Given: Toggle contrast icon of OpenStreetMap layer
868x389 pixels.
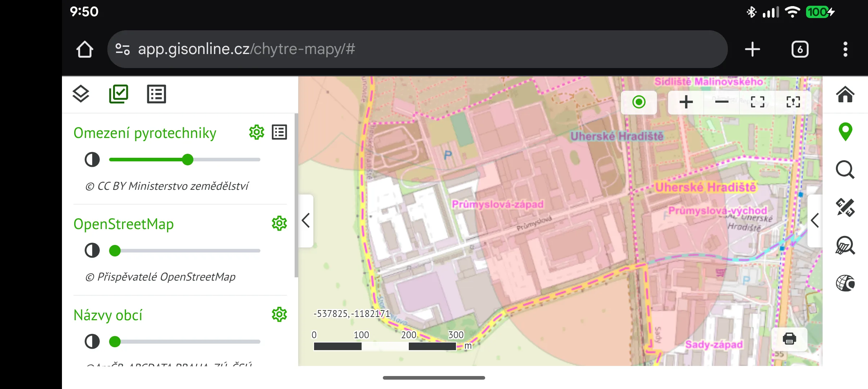Looking at the screenshot, I should 92,250.
